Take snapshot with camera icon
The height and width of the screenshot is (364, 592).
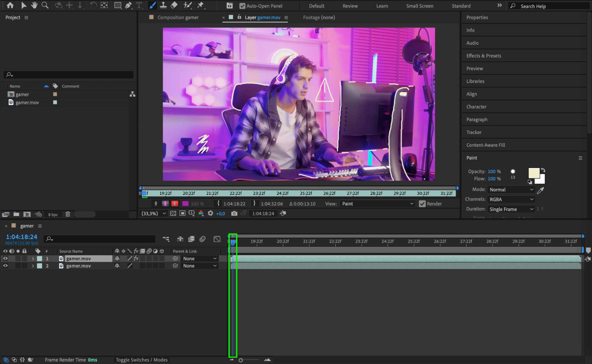234,214
